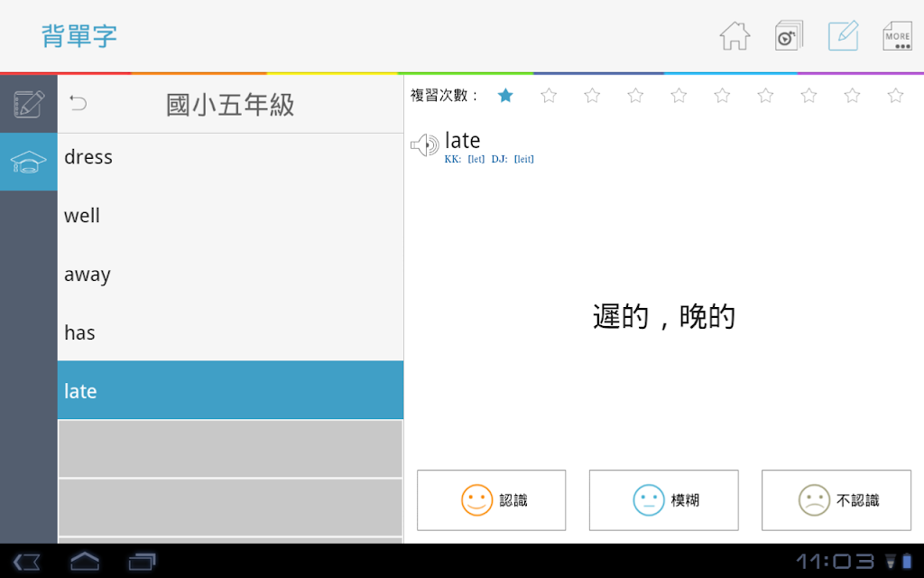Screen dimensions: 924x578
Task: Open the flashcard media icon
Action: (789, 36)
